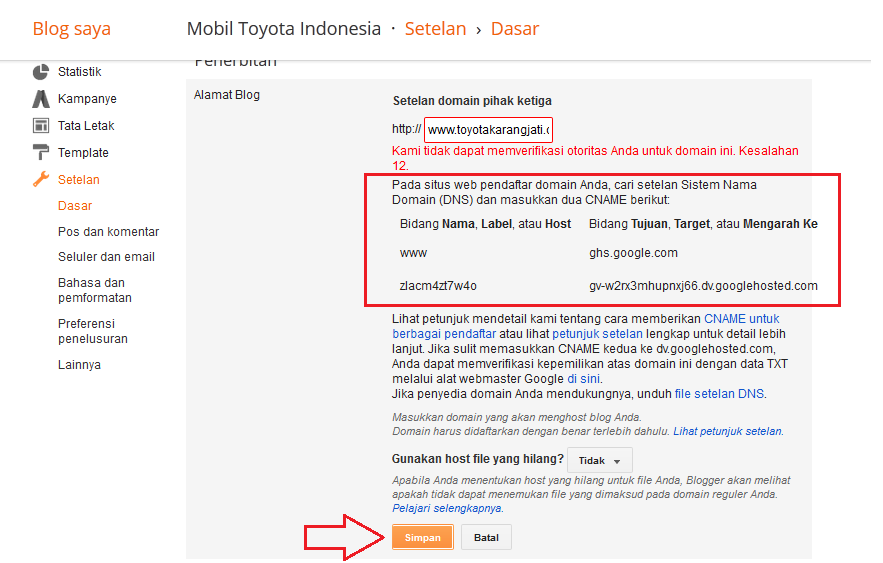883x563 pixels.
Task: Open the CNAME untuk berbagai pendaftar link
Action: tap(586, 326)
